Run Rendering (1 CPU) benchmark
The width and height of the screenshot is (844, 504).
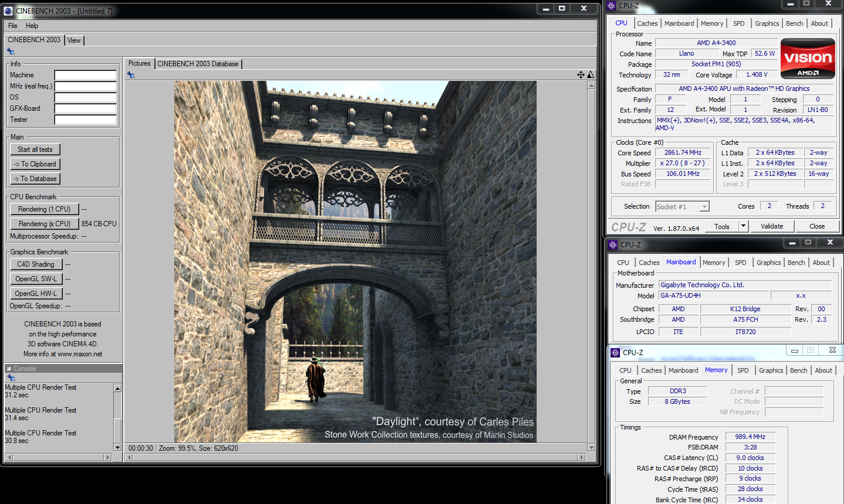(44, 209)
